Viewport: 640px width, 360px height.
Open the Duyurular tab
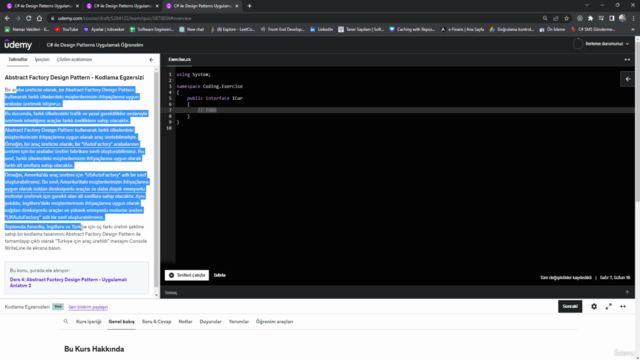pyautogui.click(x=211, y=322)
